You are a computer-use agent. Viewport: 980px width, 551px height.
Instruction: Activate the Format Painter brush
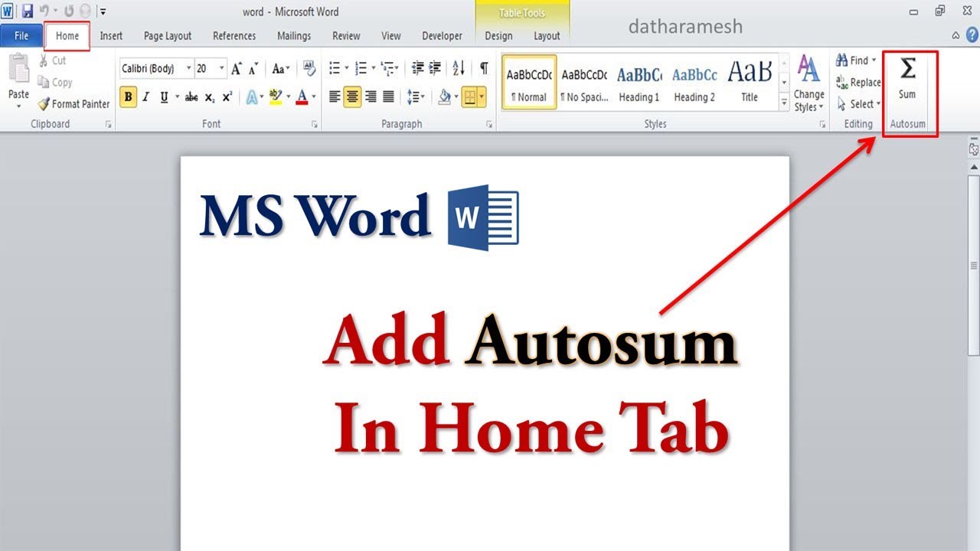tap(73, 103)
